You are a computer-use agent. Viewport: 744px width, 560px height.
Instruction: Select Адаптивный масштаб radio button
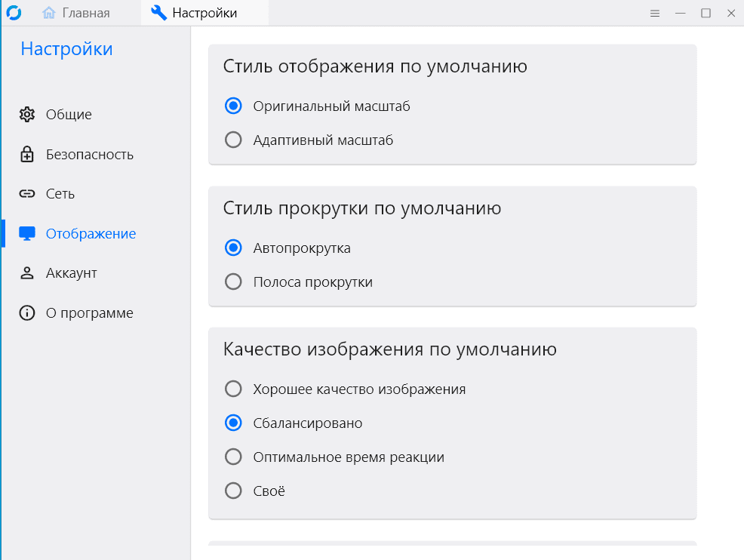pyautogui.click(x=234, y=140)
